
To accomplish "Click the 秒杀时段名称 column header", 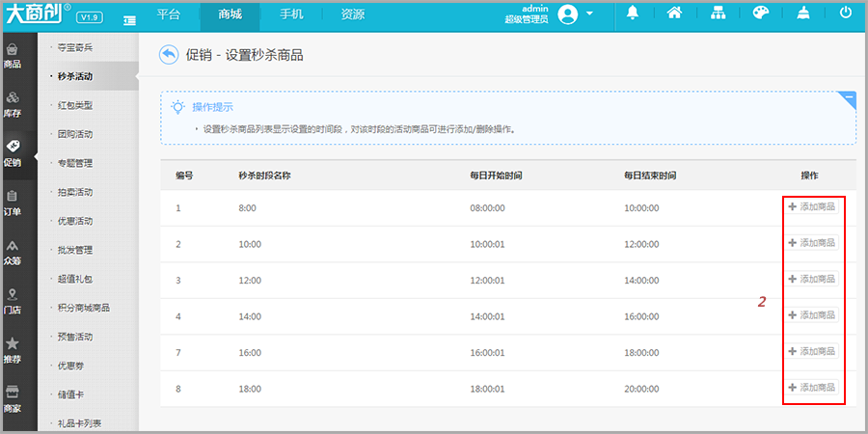I will click(x=264, y=176).
